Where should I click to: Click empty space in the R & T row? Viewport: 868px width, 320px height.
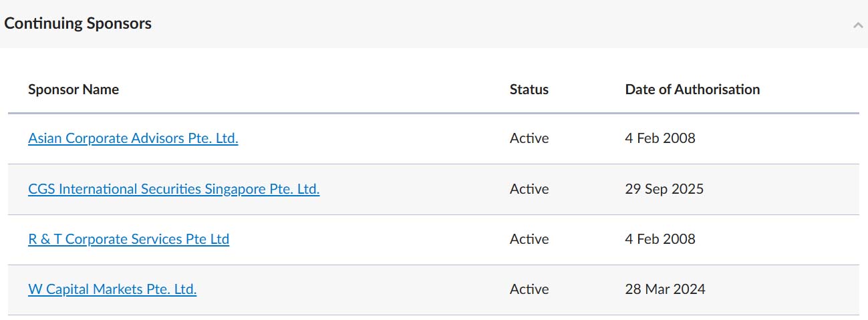pos(368,239)
